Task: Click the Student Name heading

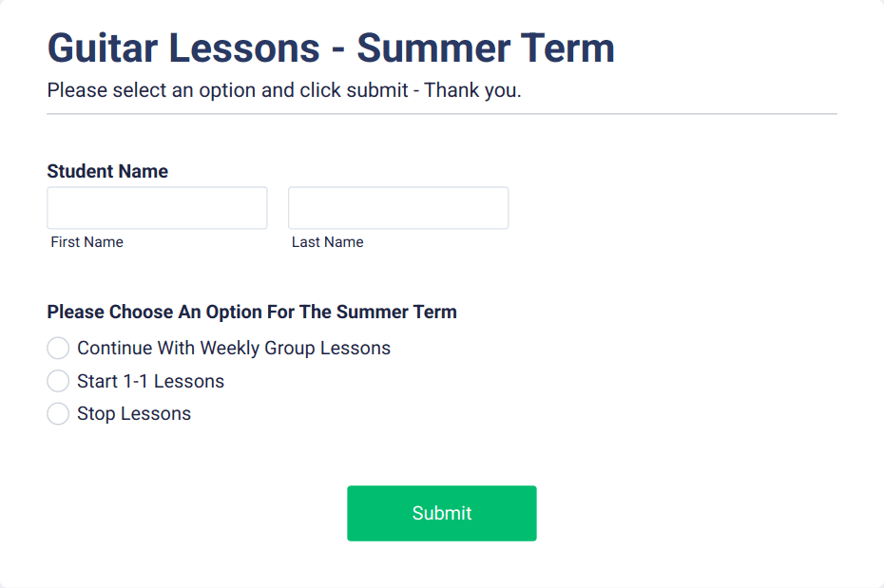Action: [107, 171]
